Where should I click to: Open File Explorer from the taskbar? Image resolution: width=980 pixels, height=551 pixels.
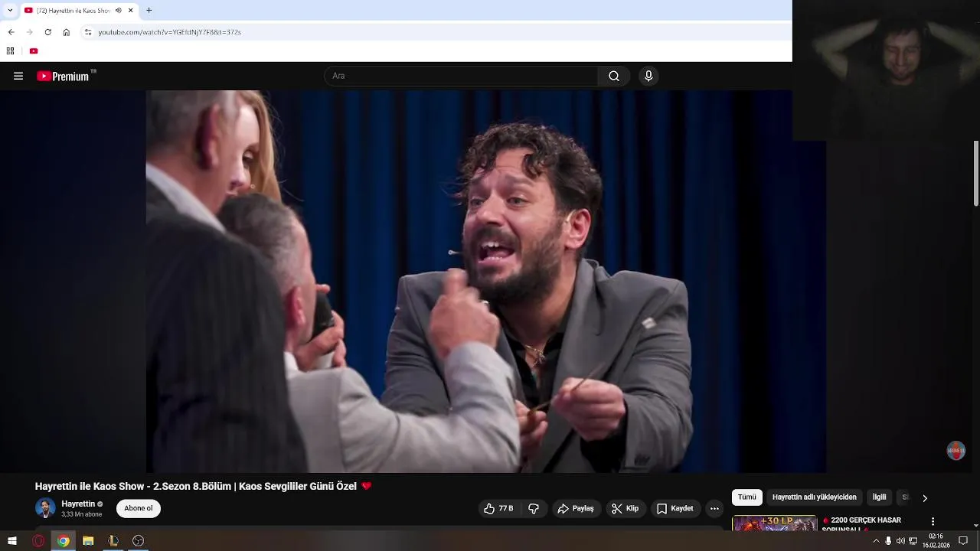(88, 541)
